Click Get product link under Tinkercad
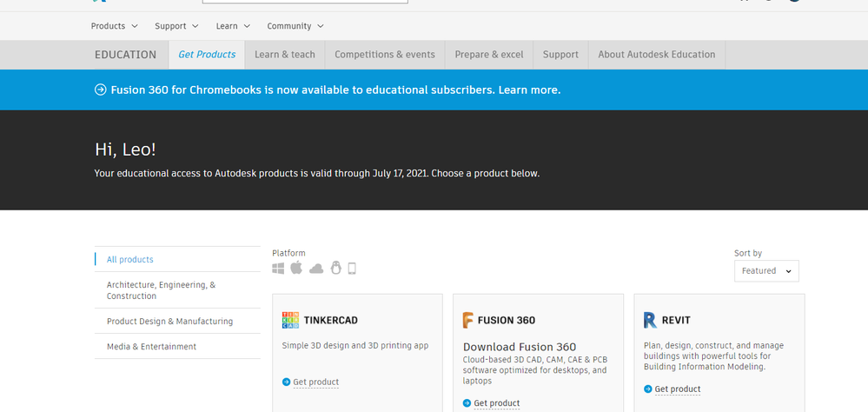 pos(315,382)
